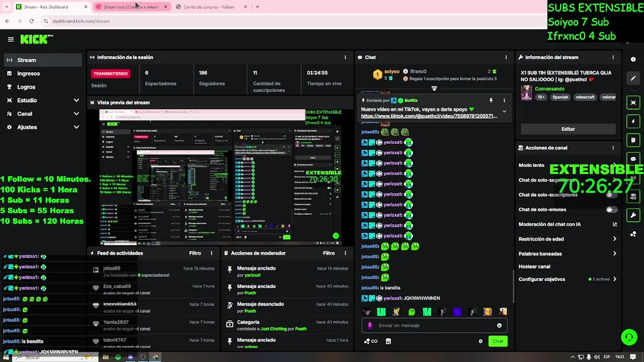The height and width of the screenshot is (362, 644).
Task: Open options menu of Información de la sesión
Action: [x=345, y=57]
